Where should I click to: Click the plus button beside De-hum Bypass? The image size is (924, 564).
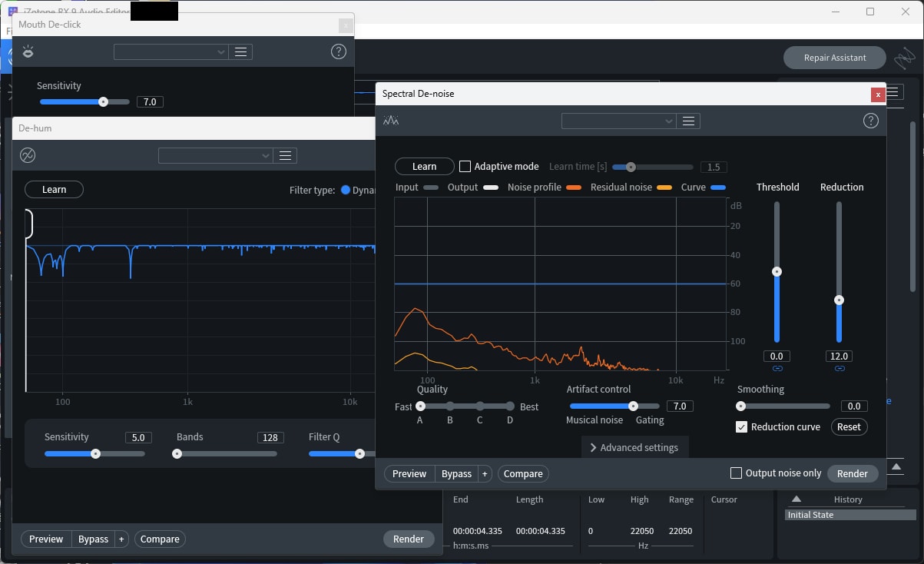[121, 539]
